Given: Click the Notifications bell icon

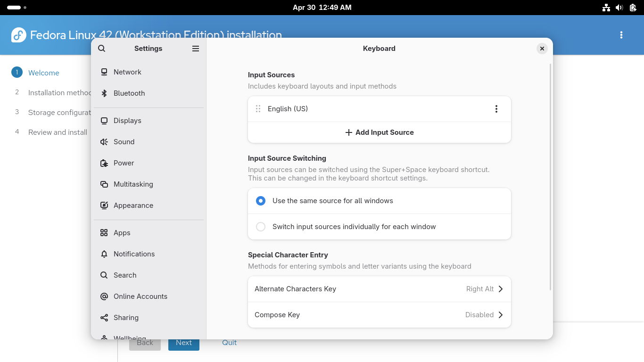Looking at the screenshot, I should [x=104, y=254].
